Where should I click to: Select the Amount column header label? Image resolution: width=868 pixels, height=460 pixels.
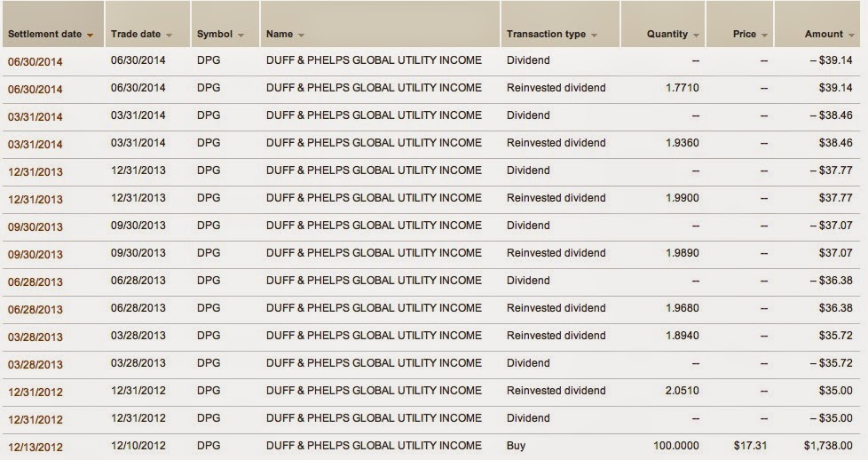pos(824,34)
